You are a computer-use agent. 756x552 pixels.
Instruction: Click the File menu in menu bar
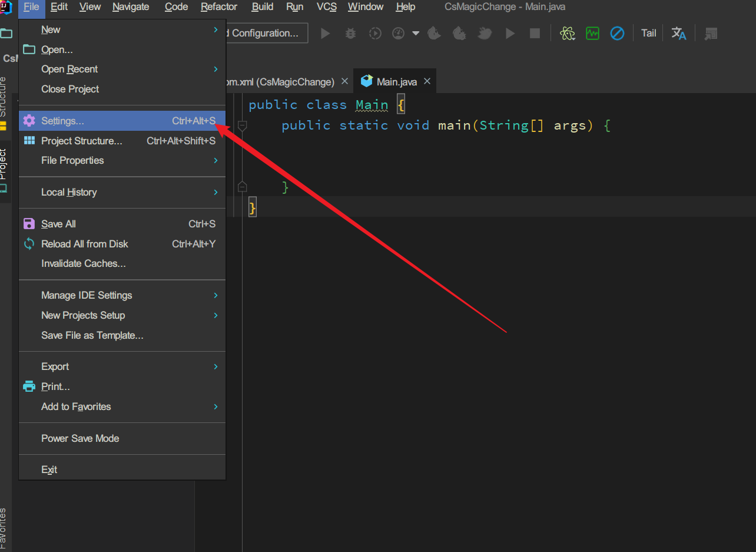pos(32,7)
